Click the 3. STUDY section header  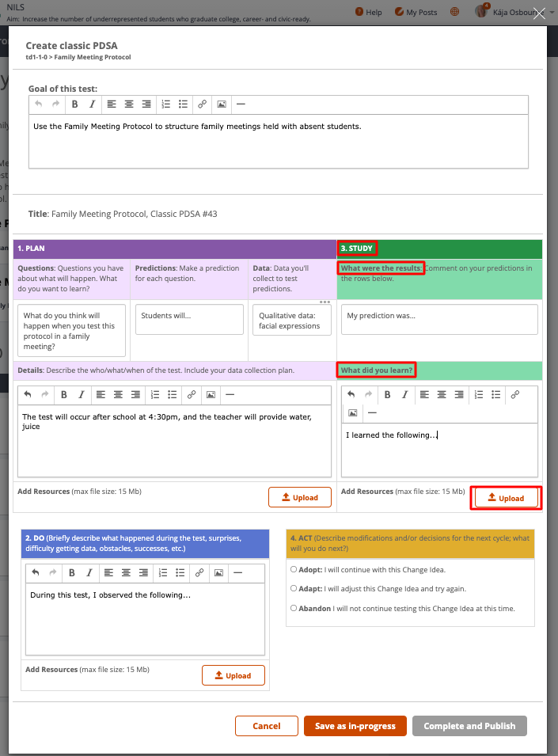439,249
